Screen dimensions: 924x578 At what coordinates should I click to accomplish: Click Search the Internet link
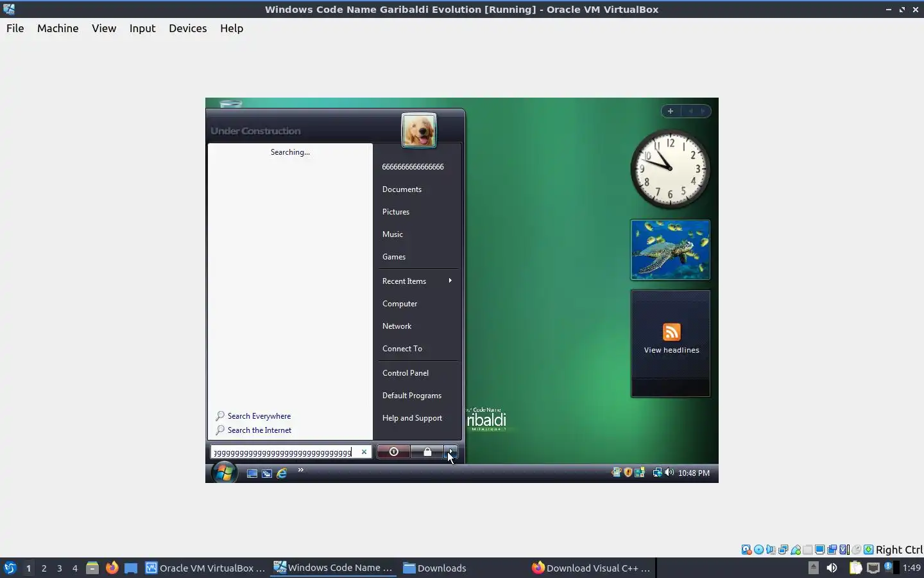point(259,430)
